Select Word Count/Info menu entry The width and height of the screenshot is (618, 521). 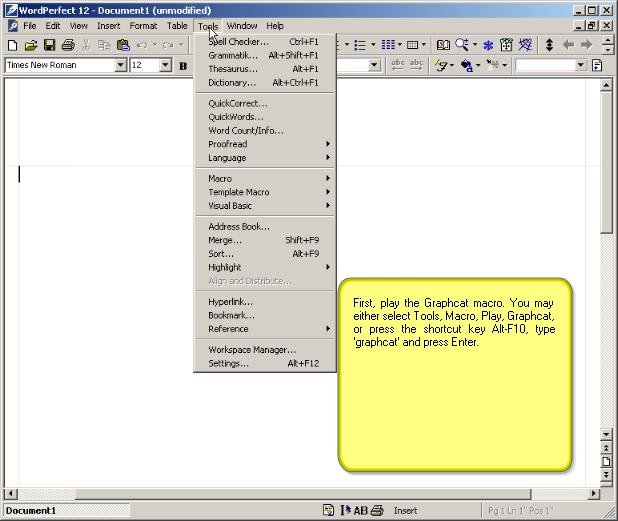coord(265,130)
